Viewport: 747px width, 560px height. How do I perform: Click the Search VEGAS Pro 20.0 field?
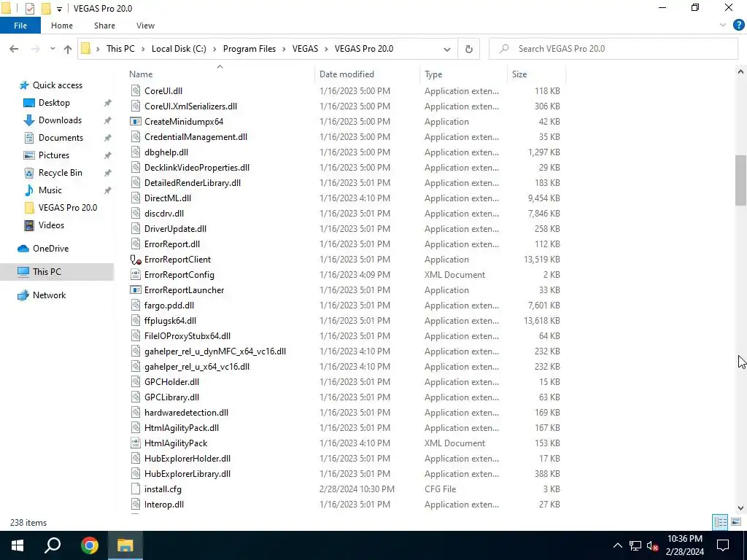(x=614, y=49)
